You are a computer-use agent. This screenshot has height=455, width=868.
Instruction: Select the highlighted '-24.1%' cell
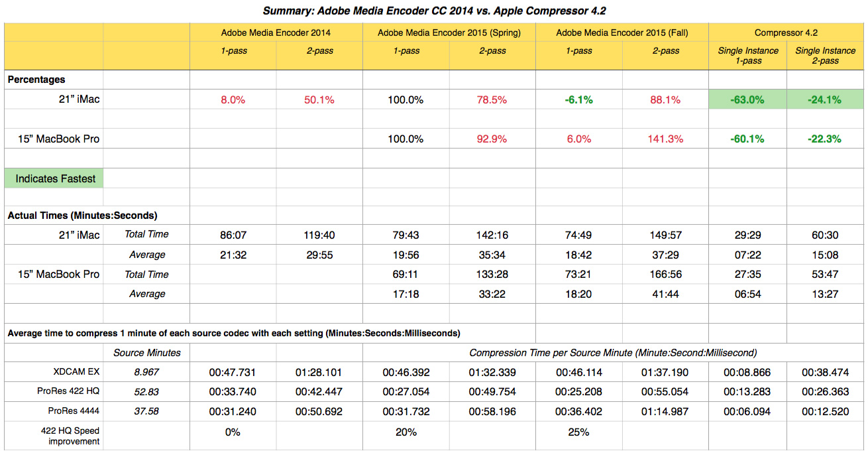(x=826, y=100)
